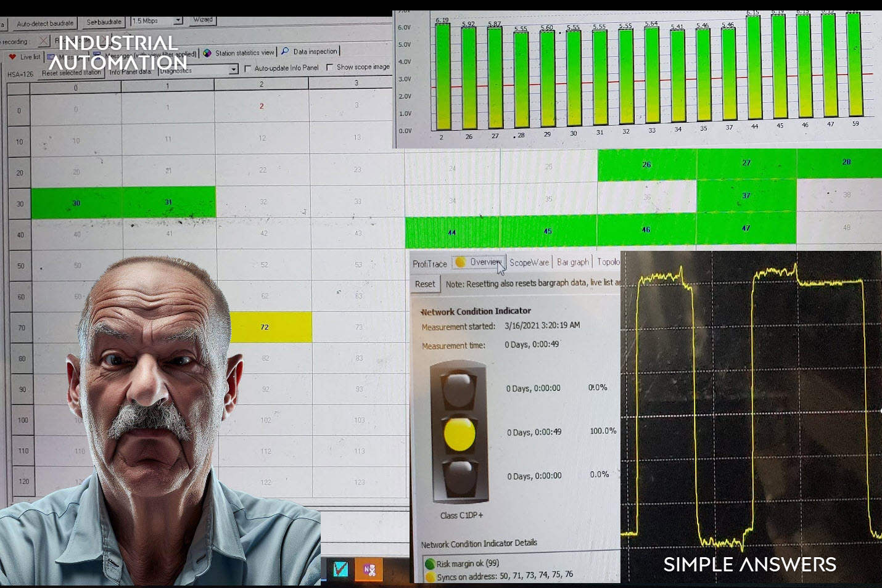The width and height of the screenshot is (882, 588).
Task: Click green station 27 cell
Action: (746, 163)
